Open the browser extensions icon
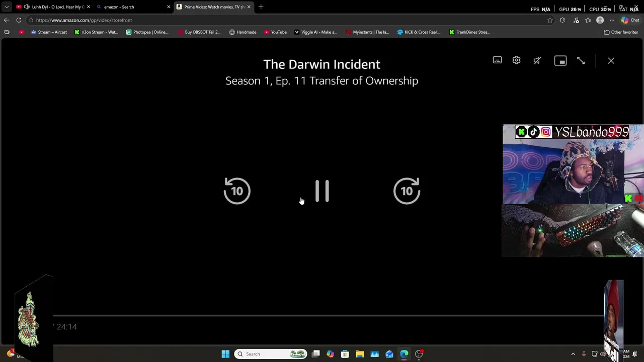This screenshot has width=644, height=362. (562, 20)
